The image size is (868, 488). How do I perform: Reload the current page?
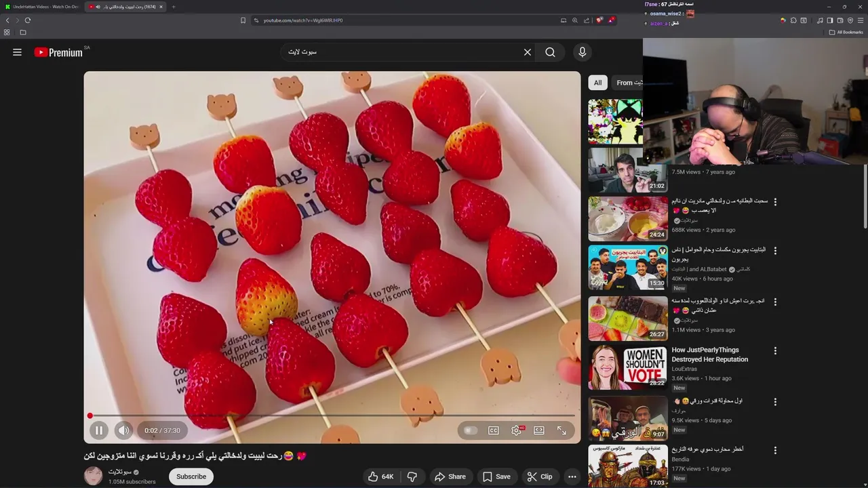tap(28, 20)
